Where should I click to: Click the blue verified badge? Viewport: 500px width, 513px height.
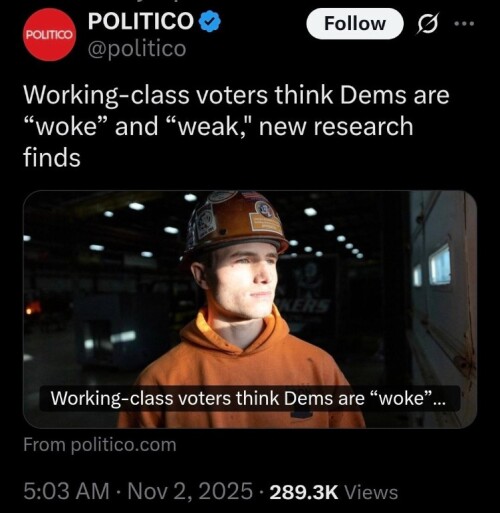[x=210, y=21]
